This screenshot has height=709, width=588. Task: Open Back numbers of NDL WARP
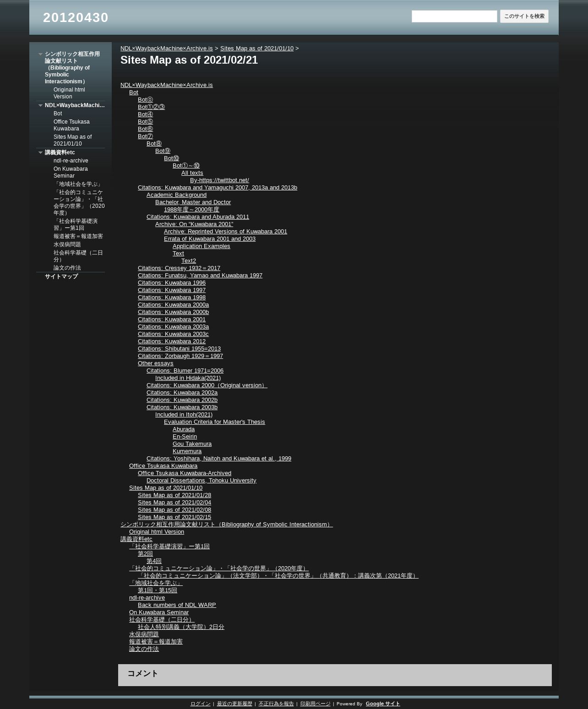[177, 605]
